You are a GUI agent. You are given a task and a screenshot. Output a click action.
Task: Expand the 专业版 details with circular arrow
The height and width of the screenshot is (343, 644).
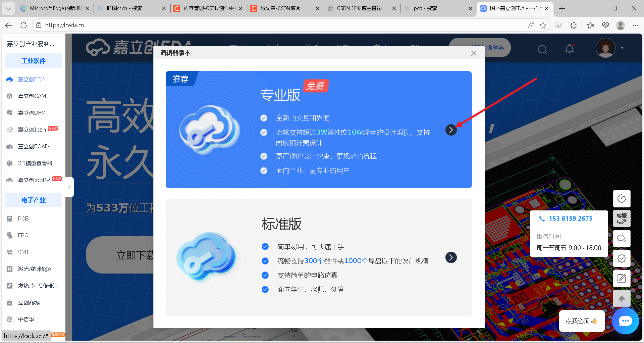pos(451,130)
